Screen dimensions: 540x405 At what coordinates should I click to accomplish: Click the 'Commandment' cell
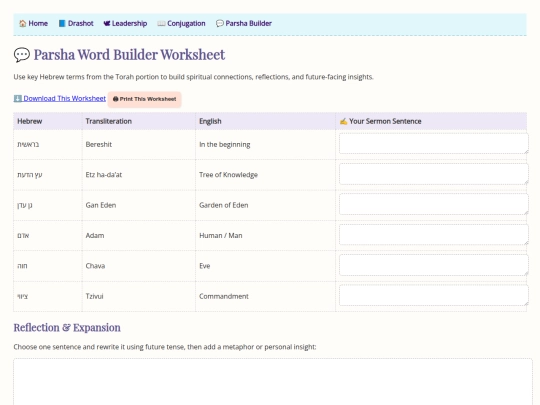pyautogui.click(x=266, y=296)
